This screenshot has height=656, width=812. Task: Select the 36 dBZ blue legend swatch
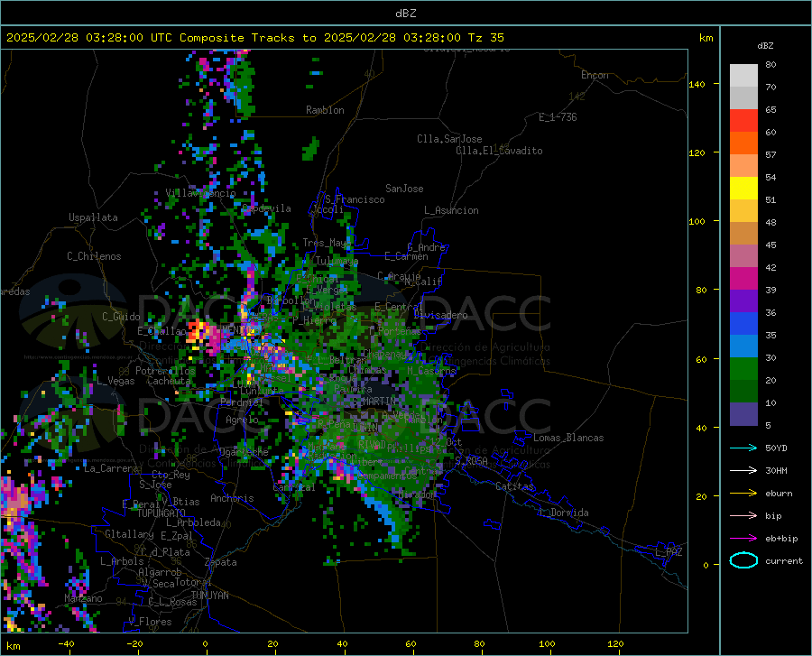click(x=743, y=324)
